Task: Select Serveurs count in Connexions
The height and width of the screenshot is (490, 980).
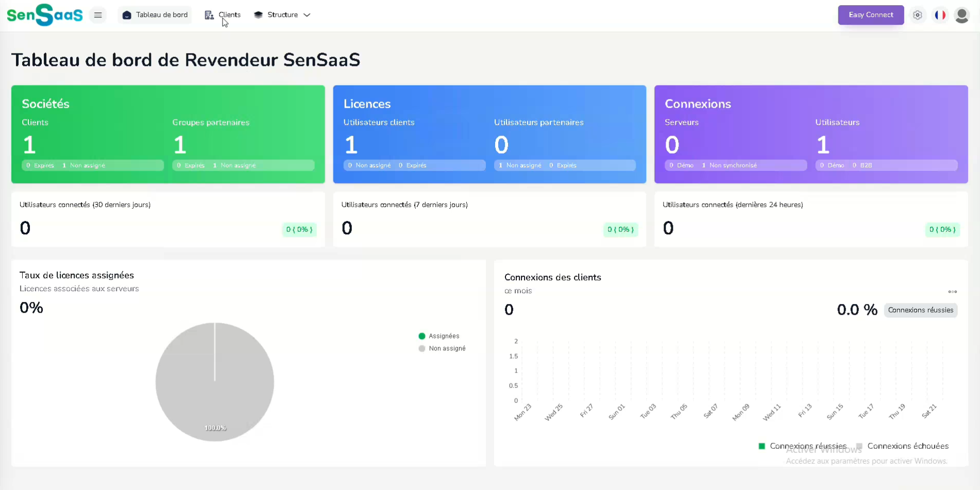Action: pyautogui.click(x=672, y=144)
